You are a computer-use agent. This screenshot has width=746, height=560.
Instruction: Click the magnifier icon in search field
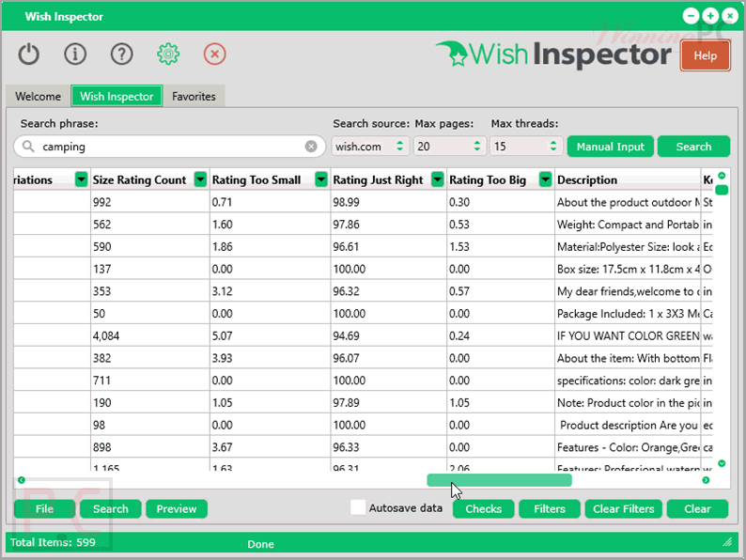[28, 146]
